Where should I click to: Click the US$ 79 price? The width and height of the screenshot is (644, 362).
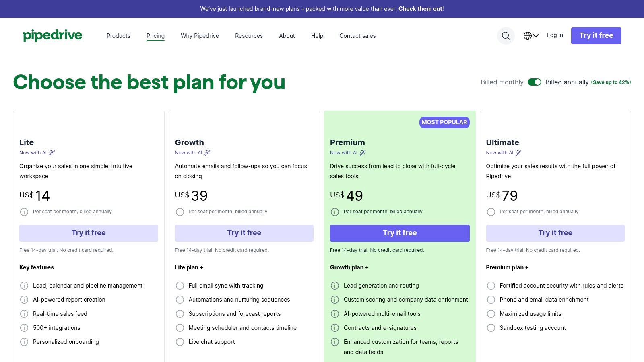pos(502,196)
